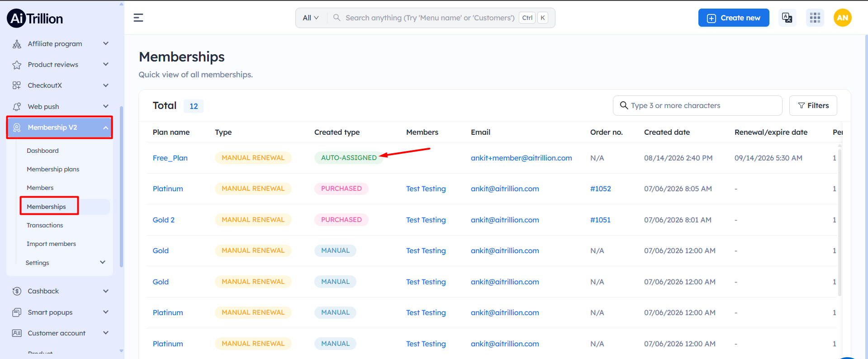Click the MANUAL RENEWAL badge in Free_Plan row

[253, 158]
